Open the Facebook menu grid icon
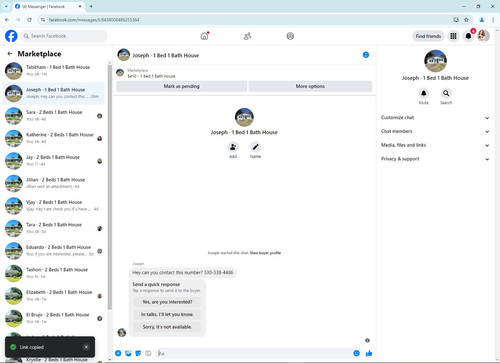Viewport: 500px width, 363px height. point(453,36)
